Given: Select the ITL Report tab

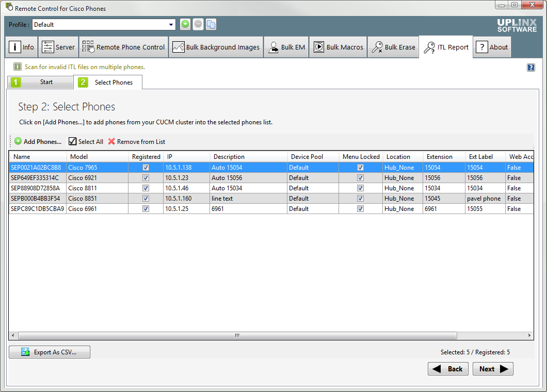Looking at the screenshot, I should click(446, 47).
